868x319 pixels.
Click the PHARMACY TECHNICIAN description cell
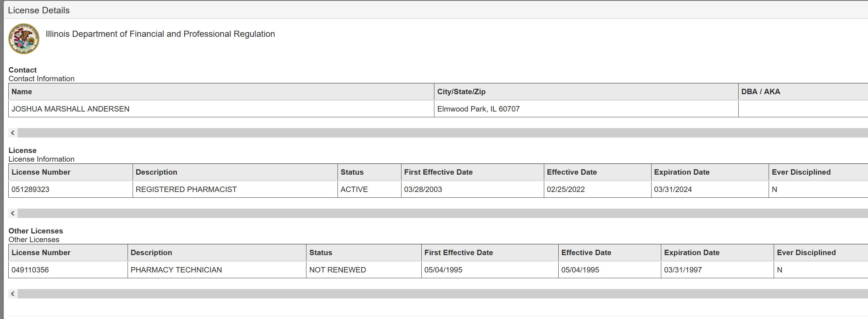(217, 270)
